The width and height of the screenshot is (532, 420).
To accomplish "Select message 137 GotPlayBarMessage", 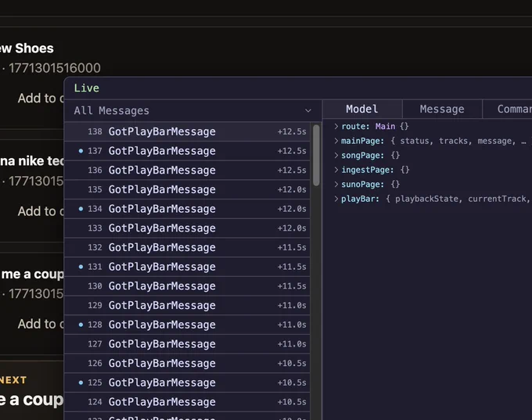I will [x=187, y=151].
